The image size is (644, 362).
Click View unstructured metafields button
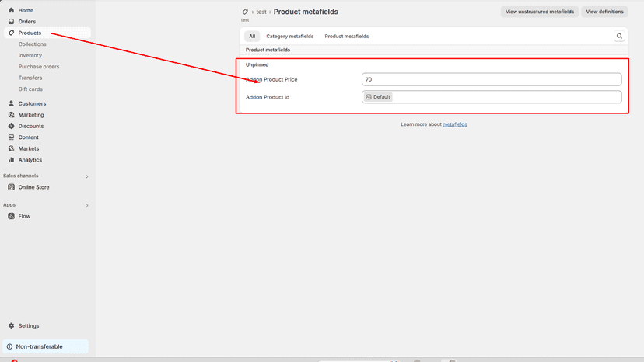point(539,12)
